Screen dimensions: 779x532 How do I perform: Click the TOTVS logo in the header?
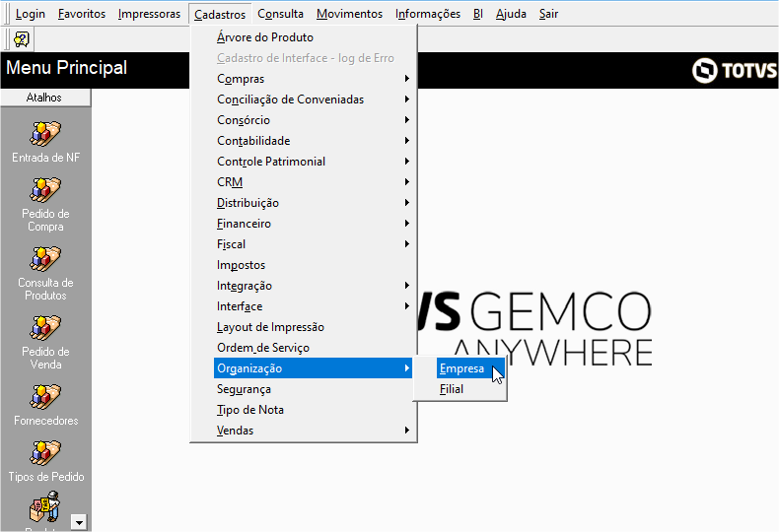tap(735, 71)
